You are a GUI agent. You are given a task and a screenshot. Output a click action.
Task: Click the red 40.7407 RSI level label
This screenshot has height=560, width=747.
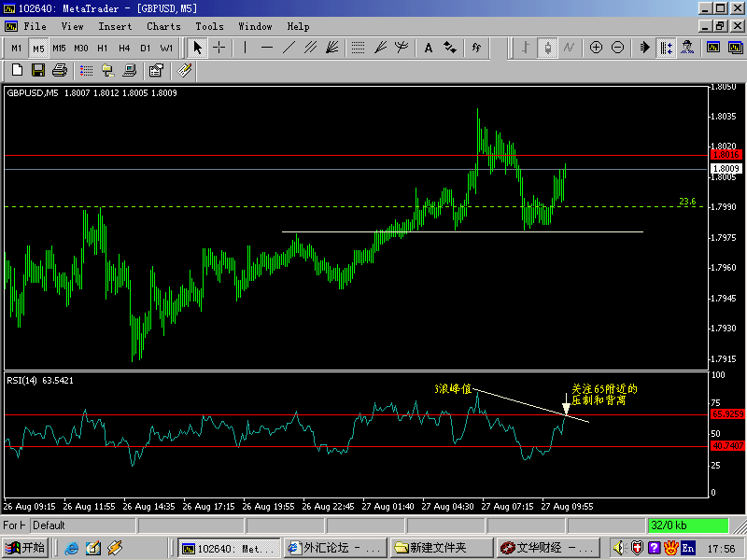[x=727, y=446]
